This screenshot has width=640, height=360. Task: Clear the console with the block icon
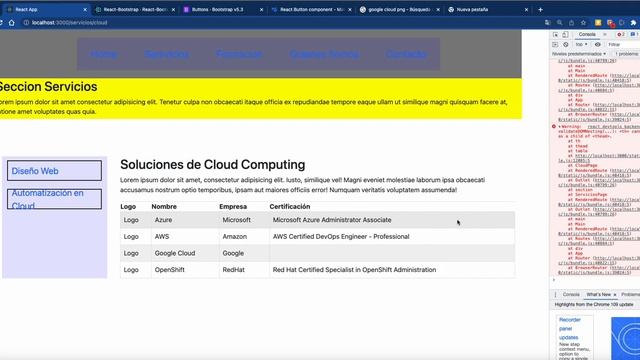[566, 44]
